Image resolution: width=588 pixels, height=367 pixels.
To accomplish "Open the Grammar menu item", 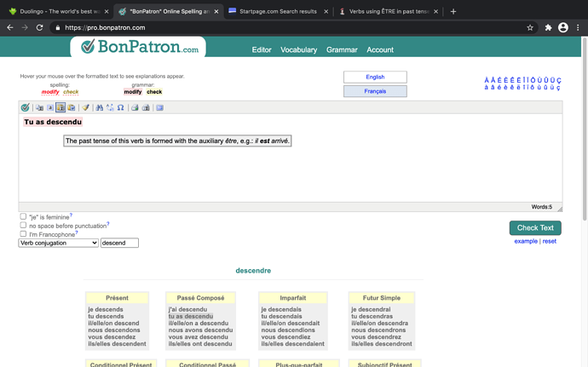I will point(342,50).
